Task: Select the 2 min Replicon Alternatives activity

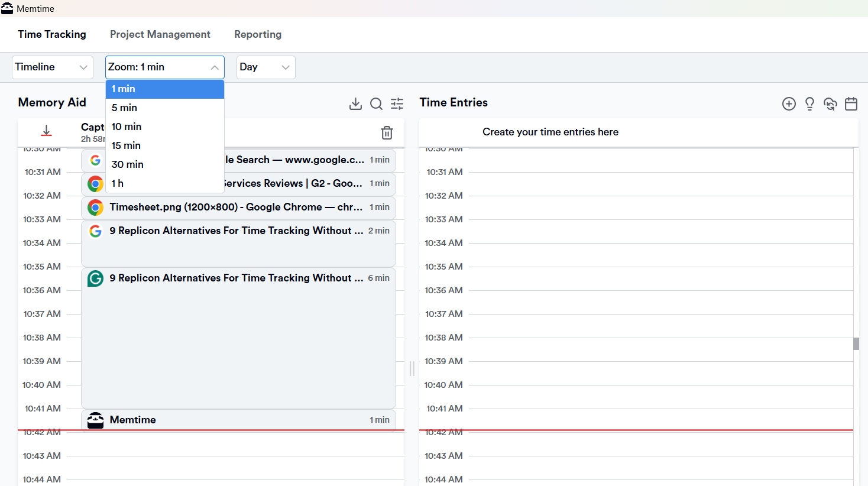Action: tap(238, 243)
